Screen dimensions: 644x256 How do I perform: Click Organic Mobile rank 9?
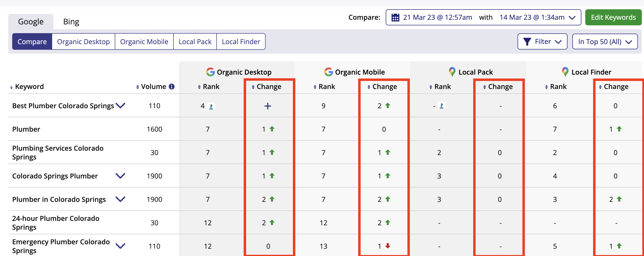pos(324,106)
